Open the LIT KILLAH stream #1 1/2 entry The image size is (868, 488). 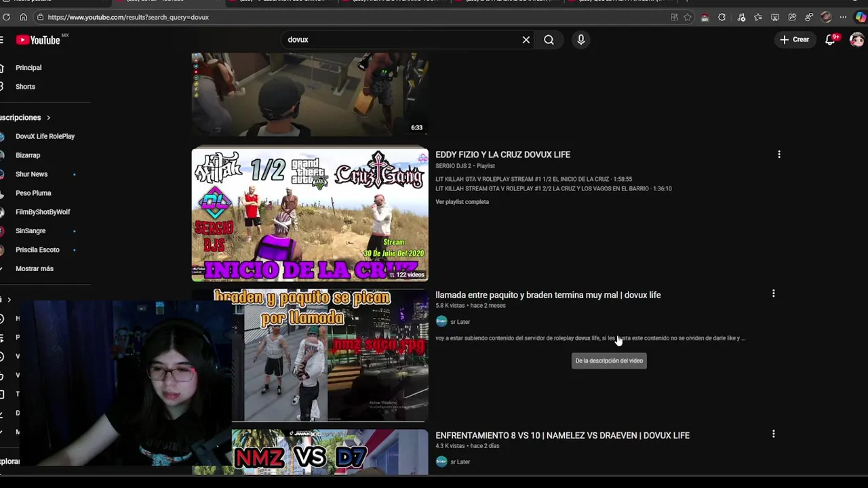(x=534, y=179)
